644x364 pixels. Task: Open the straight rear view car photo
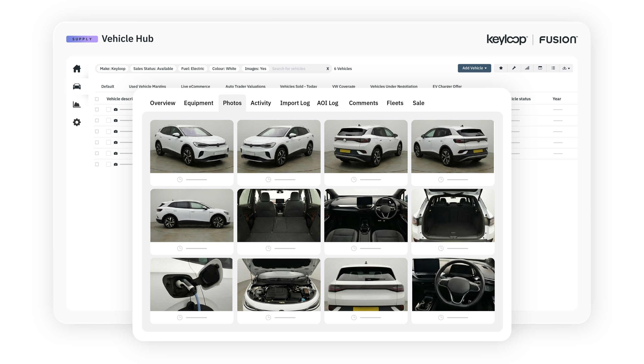coord(366,284)
